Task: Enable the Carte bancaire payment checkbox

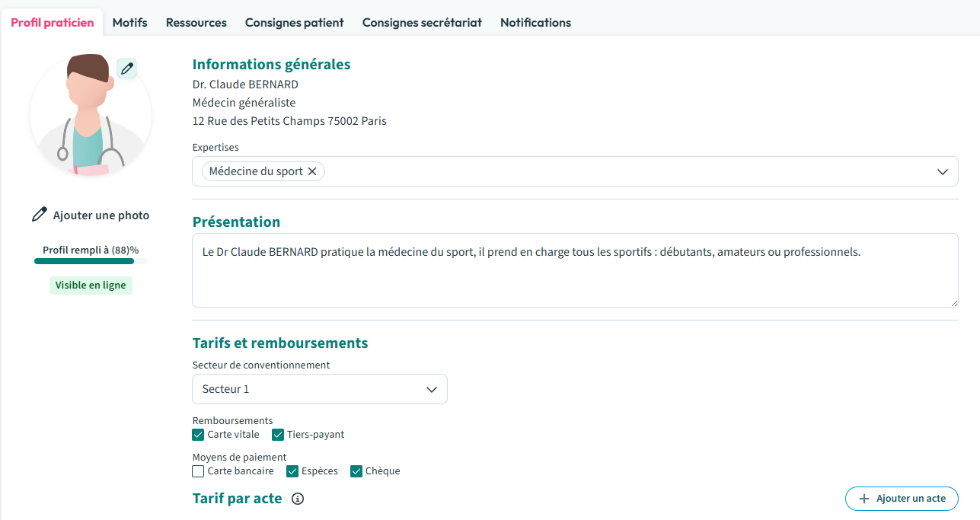Action: 198,471
